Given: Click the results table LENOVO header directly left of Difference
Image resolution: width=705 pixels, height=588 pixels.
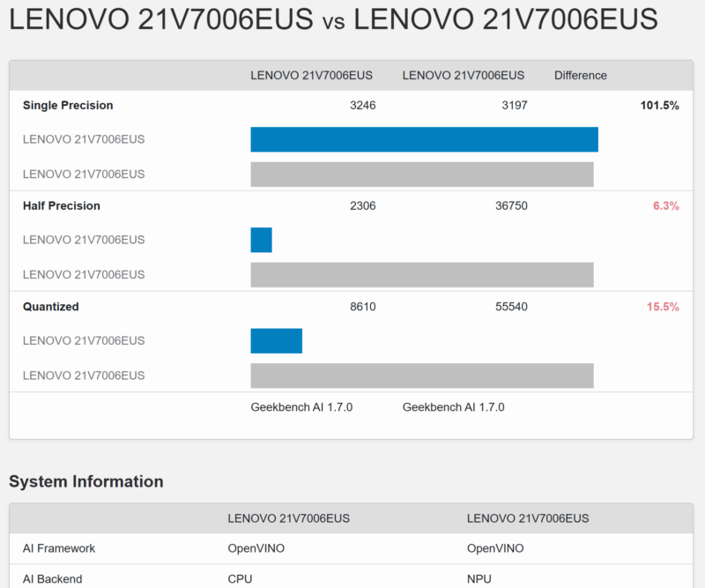Looking at the screenshot, I should (464, 75).
